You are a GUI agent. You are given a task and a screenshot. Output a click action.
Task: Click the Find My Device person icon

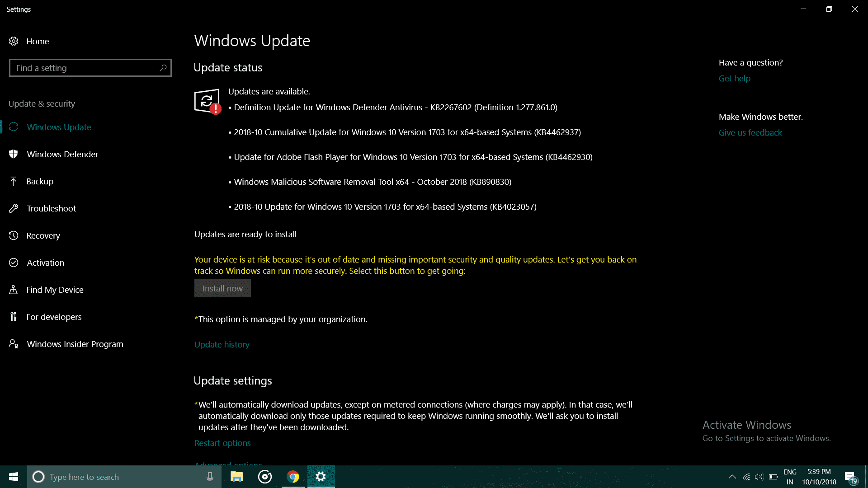pyautogui.click(x=14, y=290)
